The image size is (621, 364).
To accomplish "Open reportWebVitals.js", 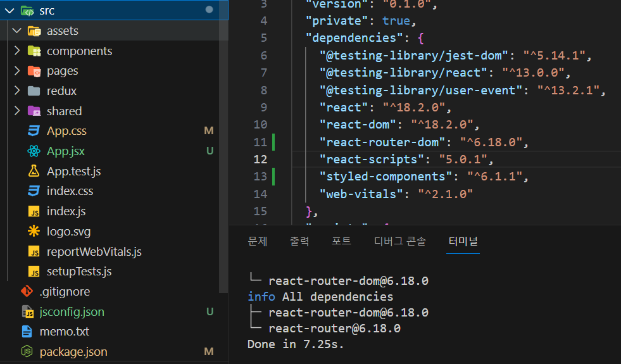I will (94, 251).
